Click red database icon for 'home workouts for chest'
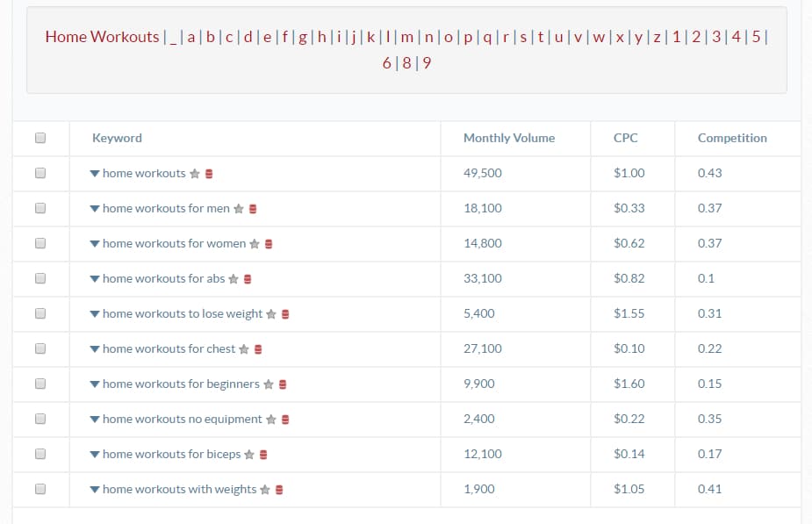Viewport: 812px width, 524px height. 258,349
